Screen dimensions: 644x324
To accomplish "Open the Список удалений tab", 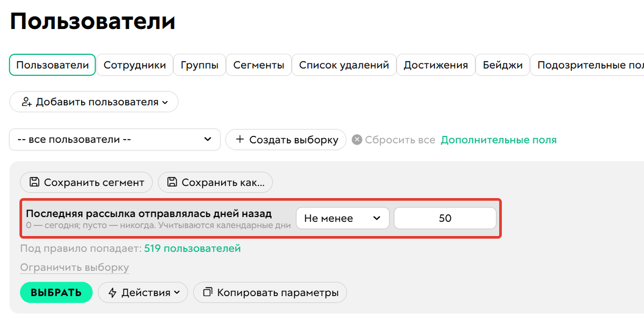I will pos(343,64).
